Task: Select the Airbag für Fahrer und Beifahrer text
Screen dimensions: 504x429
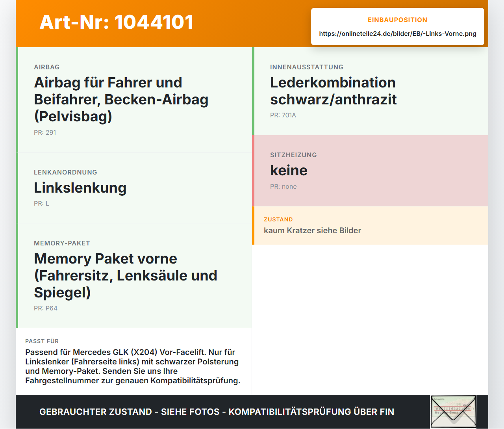Action: point(121,99)
